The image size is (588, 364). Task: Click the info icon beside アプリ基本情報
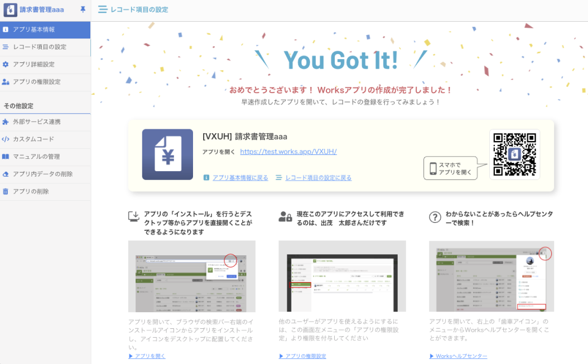pyautogui.click(x=6, y=29)
